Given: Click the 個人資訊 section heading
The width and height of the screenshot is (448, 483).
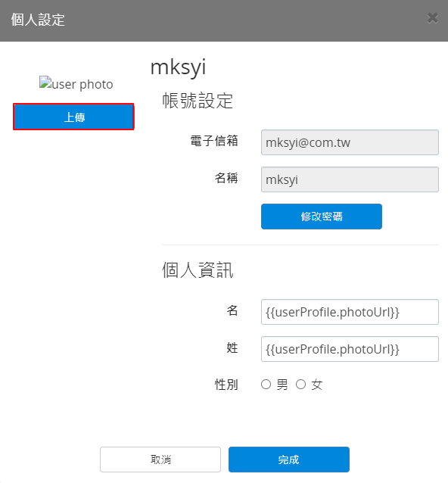Looking at the screenshot, I should [x=198, y=270].
